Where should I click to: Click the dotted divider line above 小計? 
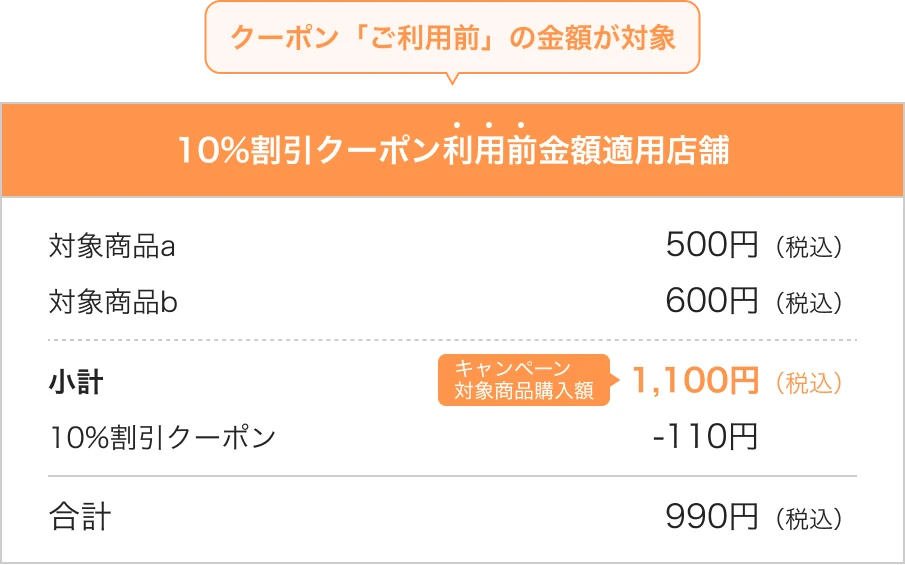(452, 341)
